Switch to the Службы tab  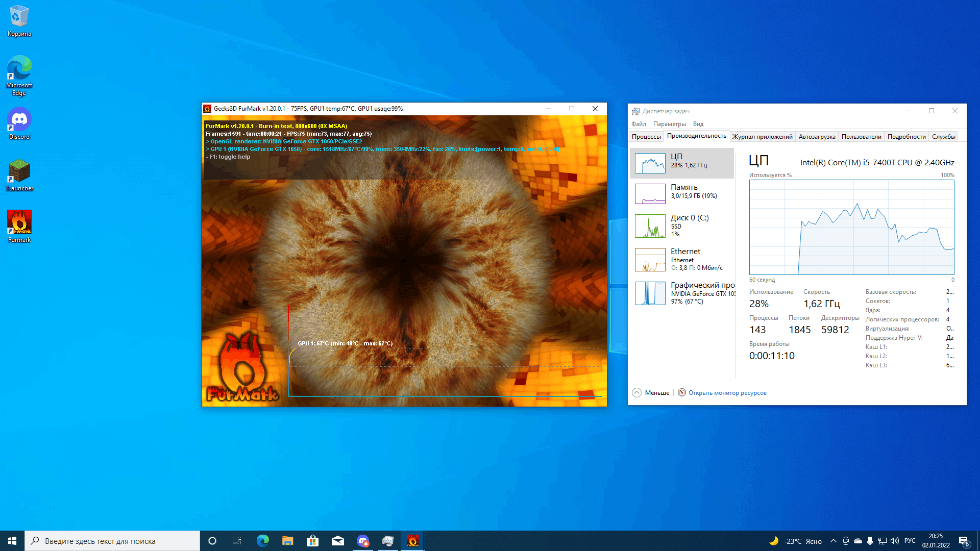[943, 136]
